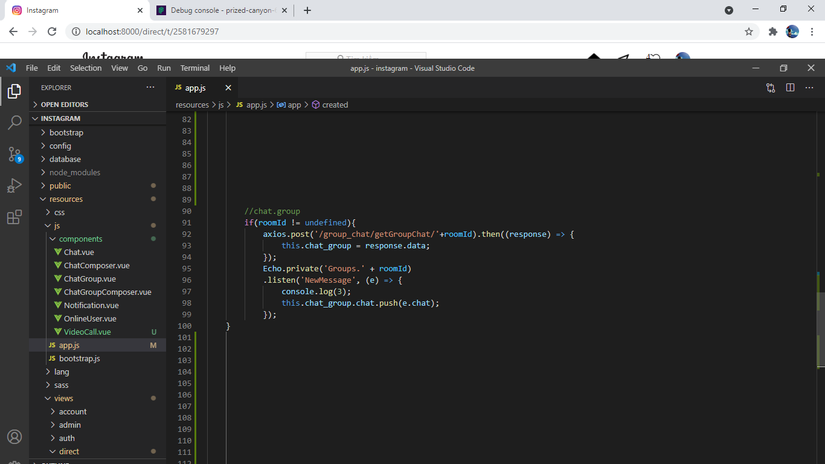Open VideoCall.vue in the file tree
Screen dimensions: 825x464
point(87,331)
